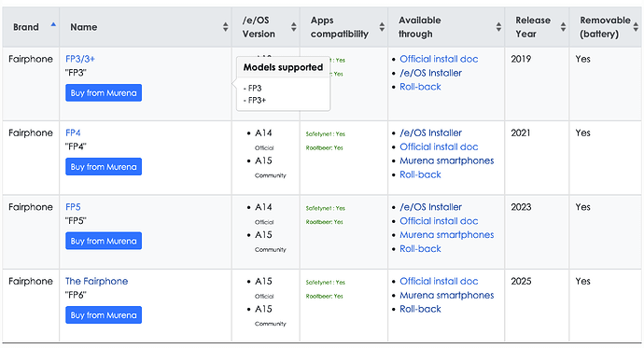This screenshot has height=348, width=644.
Task: Click the Name column header text
Action: coord(84,27)
